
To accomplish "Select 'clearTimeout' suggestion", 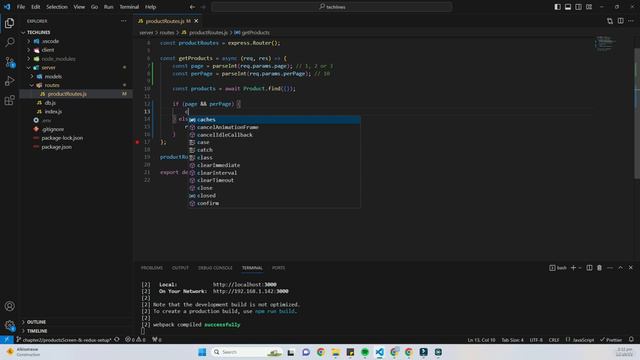I will [x=274, y=180].
